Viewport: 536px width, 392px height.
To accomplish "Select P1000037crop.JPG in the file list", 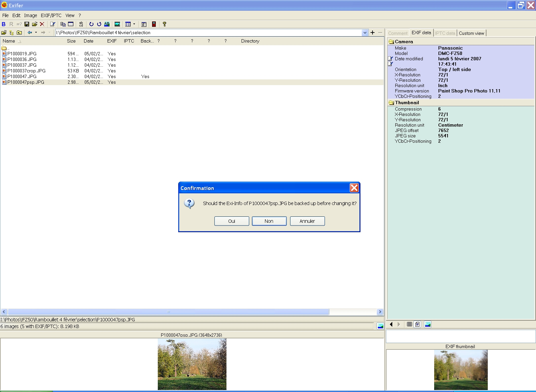I will (x=26, y=71).
